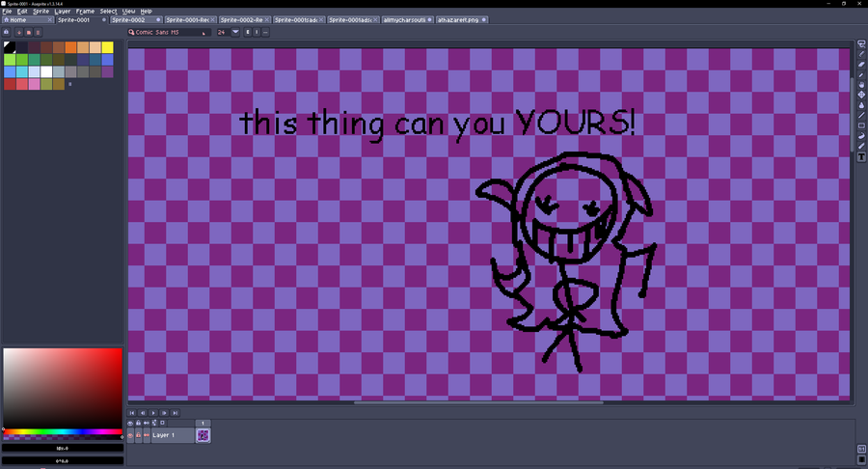This screenshot has width=868, height=469.
Task: Open the font size dropdown arrow
Action: 235,32
